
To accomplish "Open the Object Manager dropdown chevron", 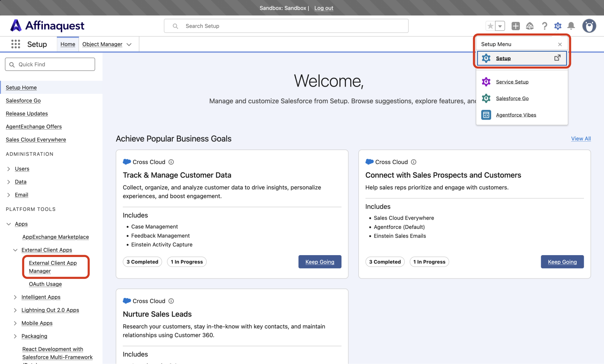I will [x=129, y=45].
